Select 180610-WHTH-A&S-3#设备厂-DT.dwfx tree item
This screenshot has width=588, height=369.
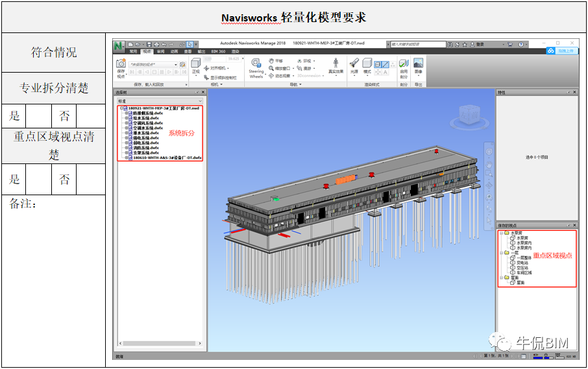[167, 158]
